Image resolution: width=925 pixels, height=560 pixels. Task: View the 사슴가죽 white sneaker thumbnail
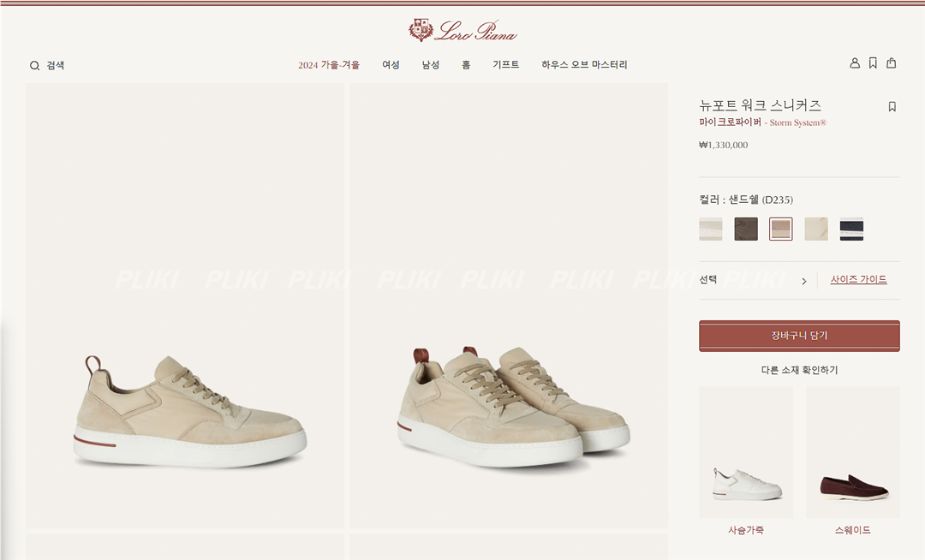pos(746,452)
